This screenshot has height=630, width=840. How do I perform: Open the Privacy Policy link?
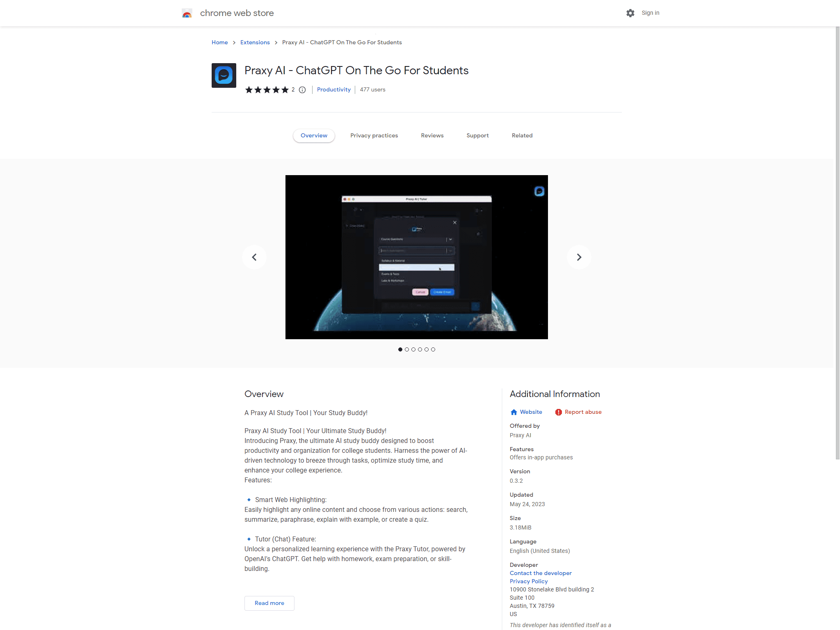click(x=529, y=582)
